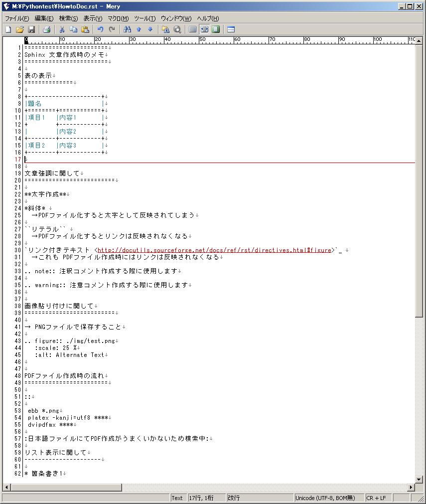
Task: Follow the docutils.sourceforge.net link in line 30
Action: tap(214, 250)
